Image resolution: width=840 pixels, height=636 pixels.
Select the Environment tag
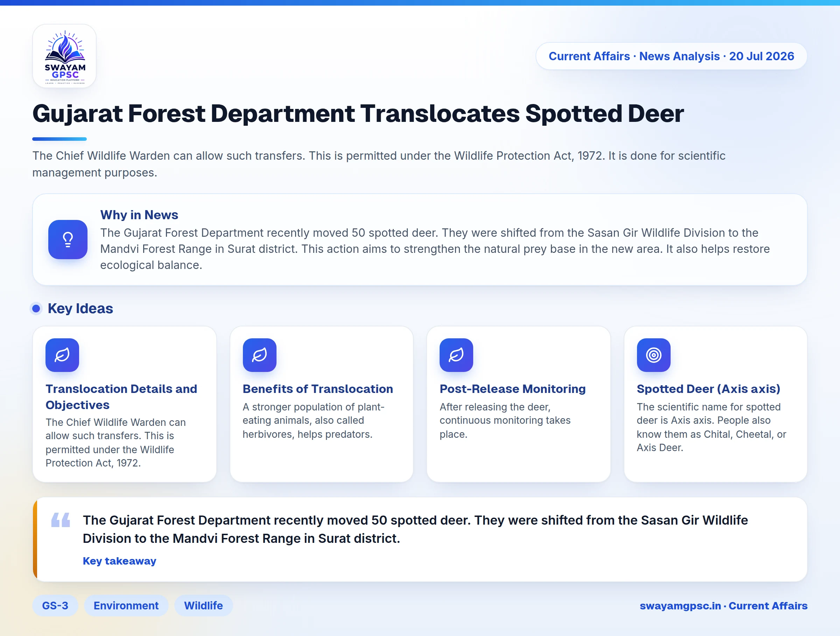click(126, 605)
